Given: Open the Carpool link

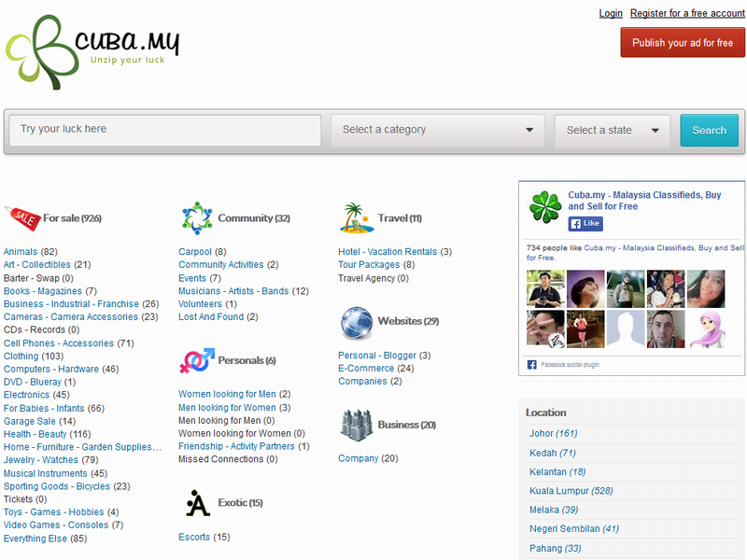Looking at the screenshot, I should tap(195, 251).
